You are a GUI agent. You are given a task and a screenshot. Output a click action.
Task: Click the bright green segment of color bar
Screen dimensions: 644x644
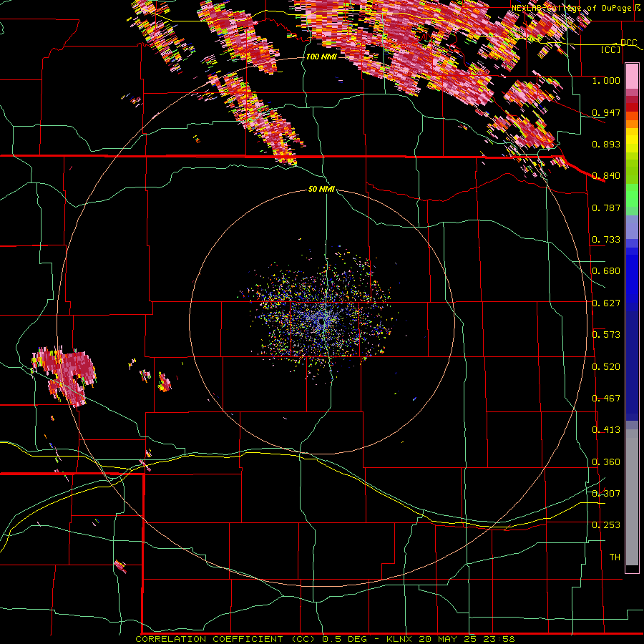[632, 195]
